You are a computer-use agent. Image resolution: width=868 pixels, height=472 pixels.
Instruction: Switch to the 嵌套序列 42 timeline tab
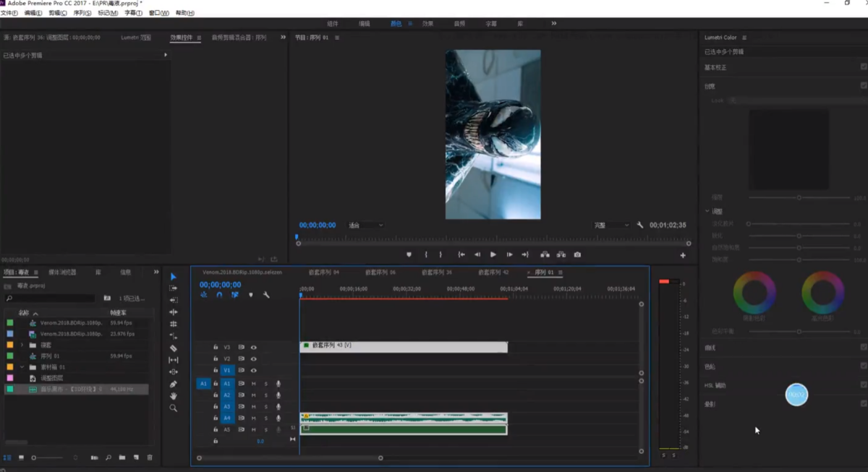493,273
